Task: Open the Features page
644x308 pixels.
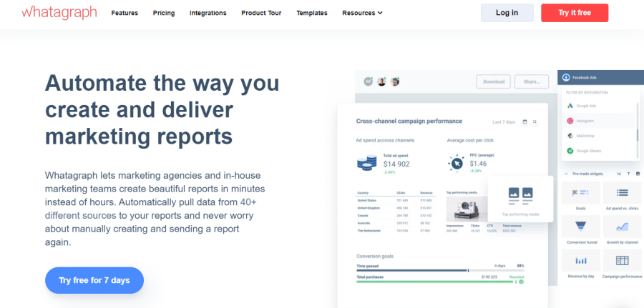Action: (125, 13)
